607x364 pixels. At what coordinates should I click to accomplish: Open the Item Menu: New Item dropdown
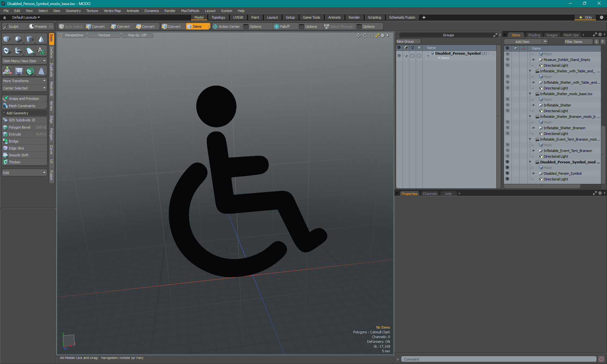click(x=24, y=61)
